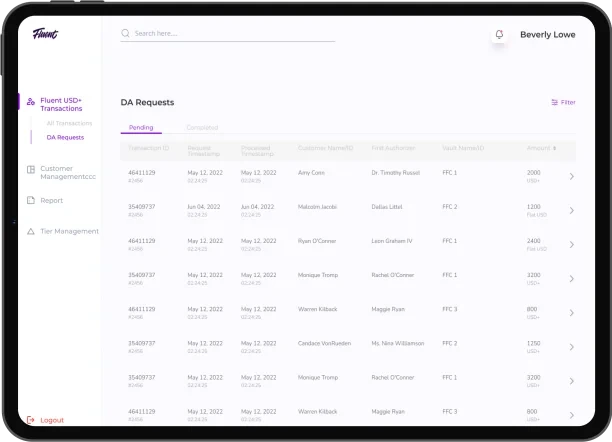Click Customer Name/ID column header

click(325, 148)
